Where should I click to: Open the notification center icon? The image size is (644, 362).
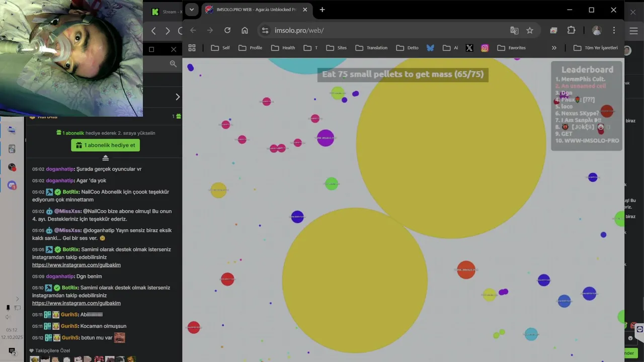12,351
